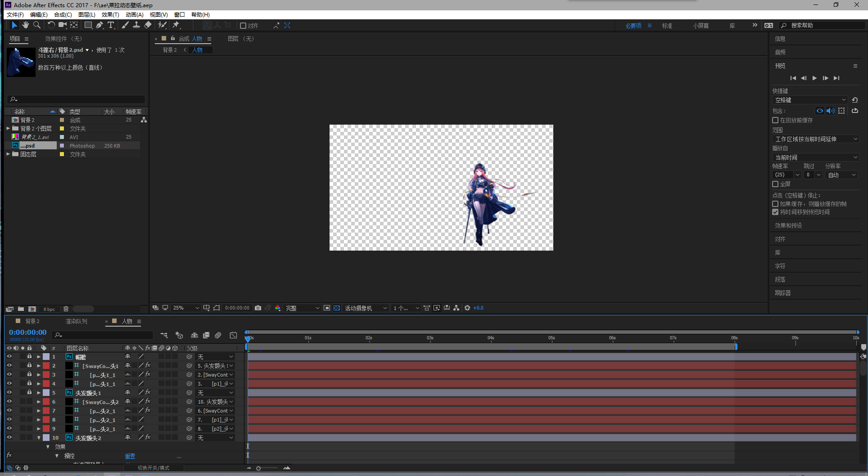Click the timeline zoom slider handle
The width and height of the screenshot is (868, 476).
point(258,468)
